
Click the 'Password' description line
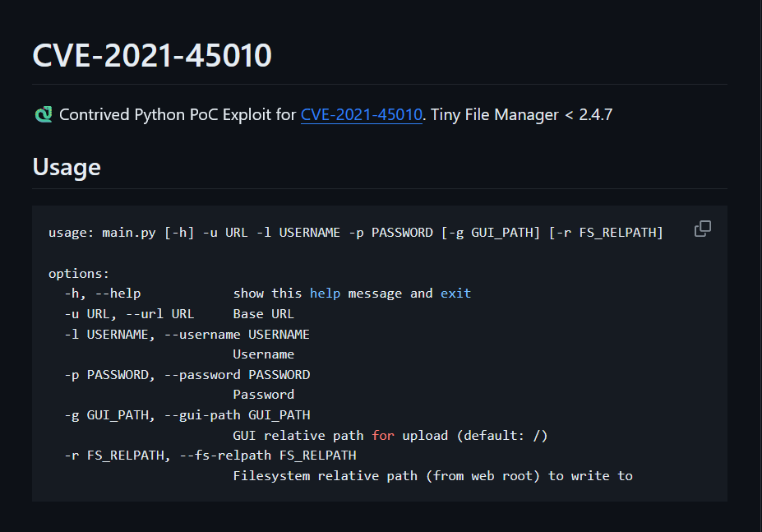pos(263,395)
